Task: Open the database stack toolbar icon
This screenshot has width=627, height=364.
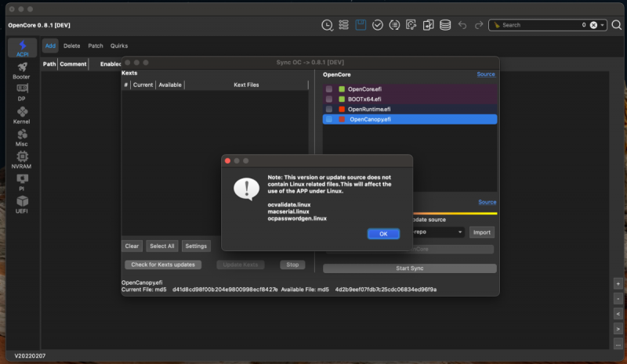Action: pos(445,25)
